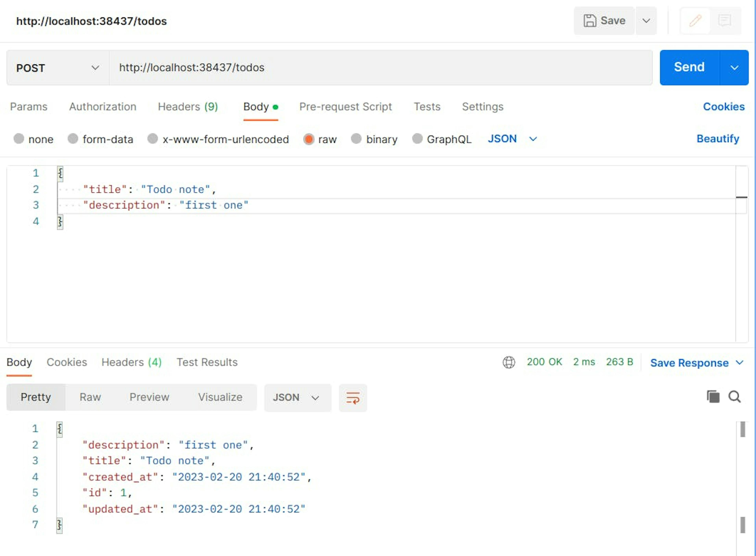Click the blue Send button
The height and width of the screenshot is (556, 756).
(689, 67)
